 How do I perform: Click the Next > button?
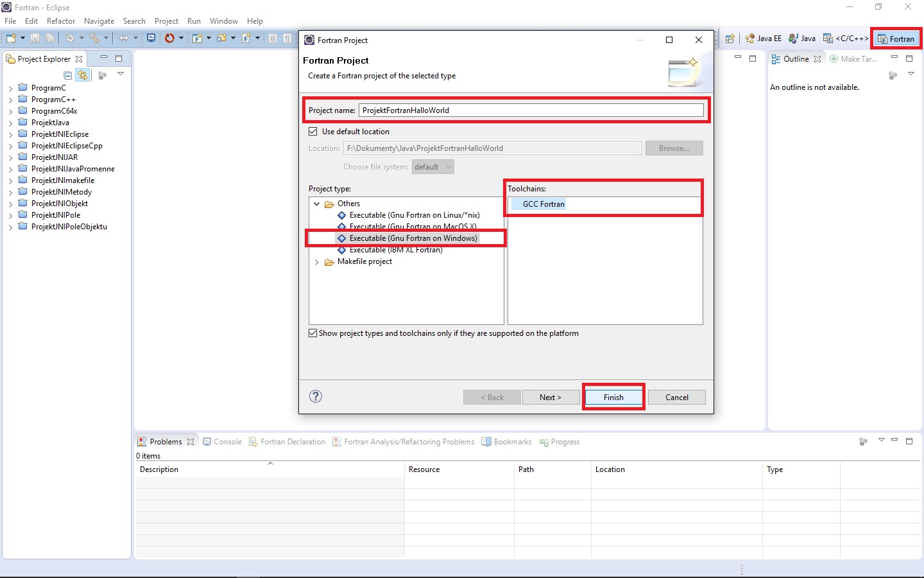click(x=551, y=398)
